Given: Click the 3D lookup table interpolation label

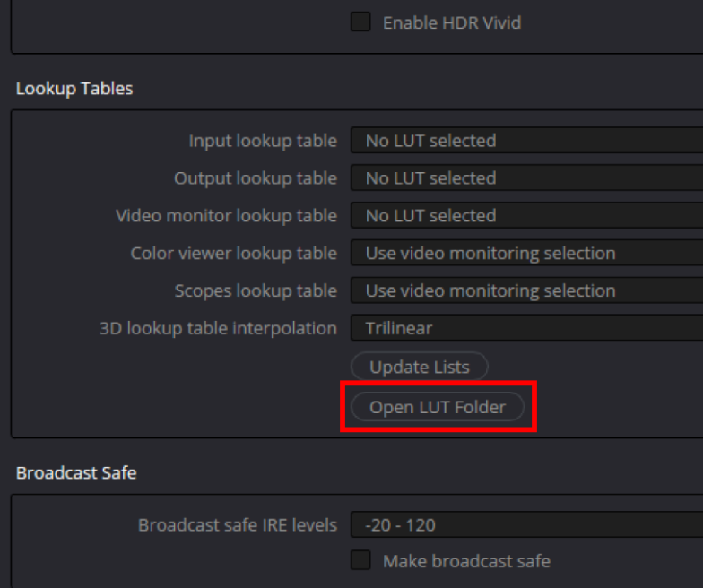Looking at the screenshot, I should pos(218,329).
